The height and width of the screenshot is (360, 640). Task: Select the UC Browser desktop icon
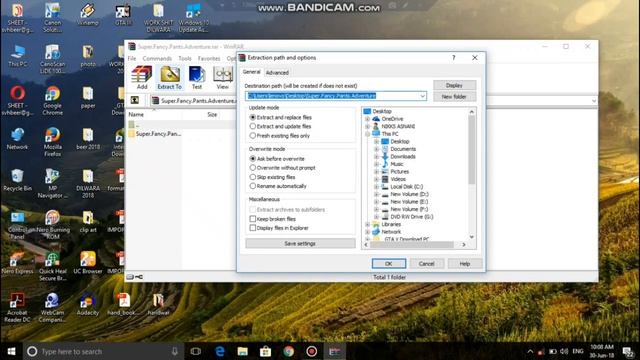click(x=88, y=263)
